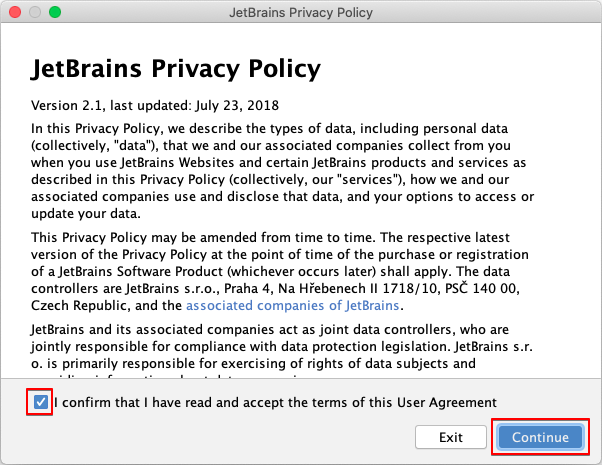This screenshot has width=602, height=465.
Task: Click the 'Version 2.1, last updated' line
Action: (155, 105)
